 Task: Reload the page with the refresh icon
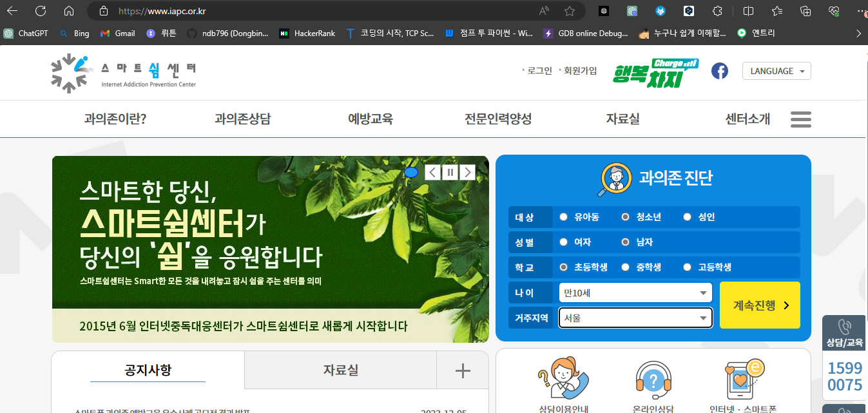[40, 11]
